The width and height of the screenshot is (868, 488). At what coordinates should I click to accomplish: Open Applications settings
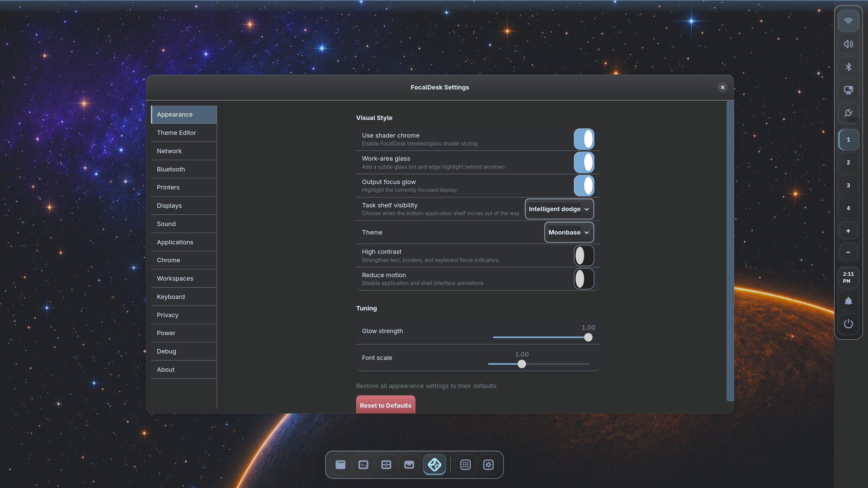point(184,242)
